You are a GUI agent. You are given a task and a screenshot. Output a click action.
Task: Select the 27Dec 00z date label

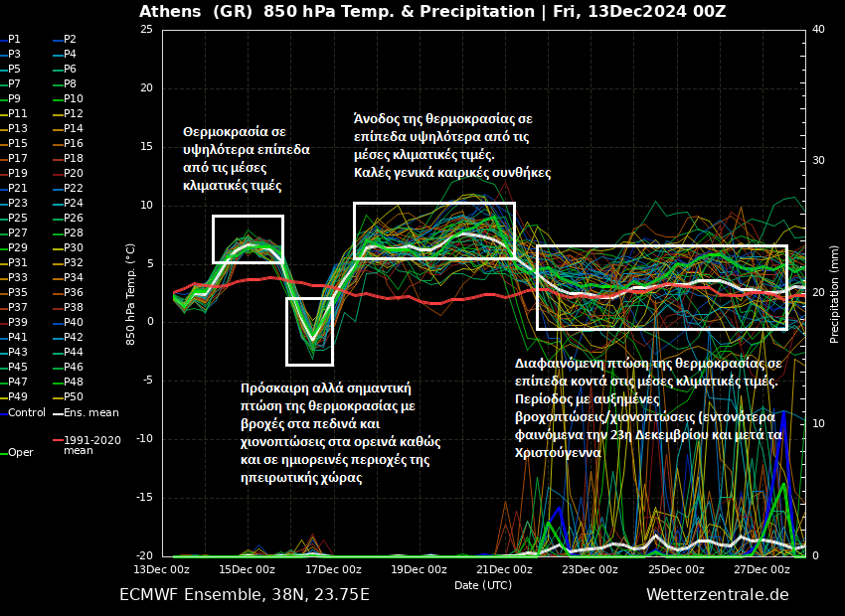tap(762, 569)
